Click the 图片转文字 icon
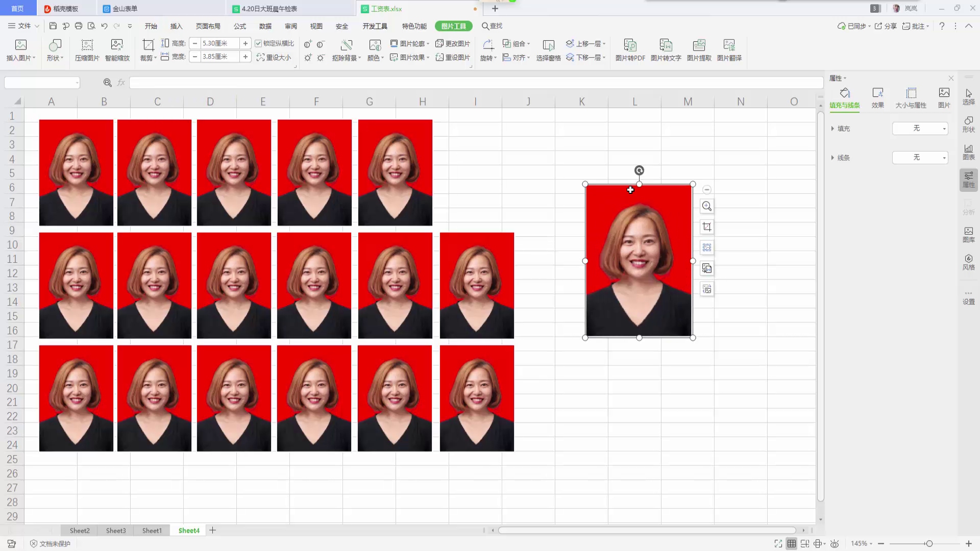The width and height of the screenshot is (980, 551). pyautogui.click(x=666, y=45)
